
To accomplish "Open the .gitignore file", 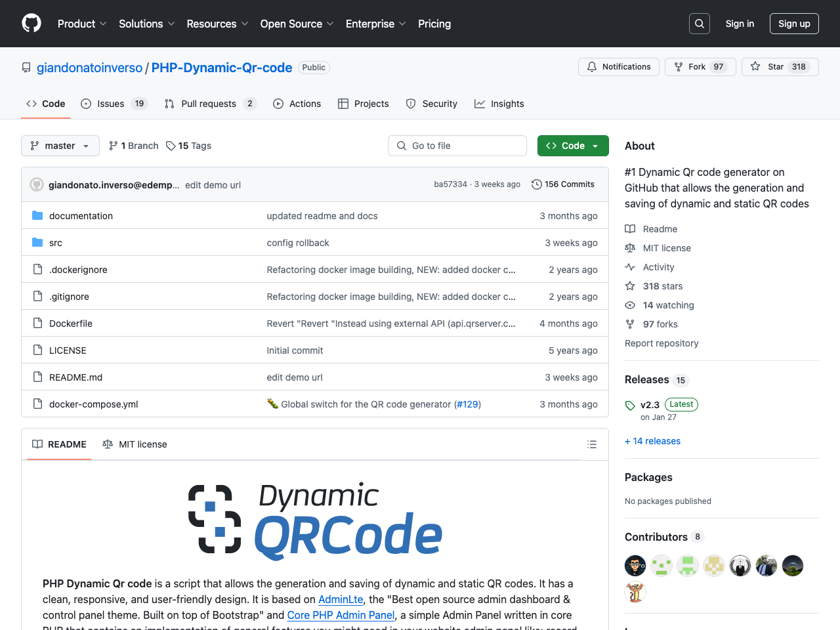I will [x=69, y=297].
